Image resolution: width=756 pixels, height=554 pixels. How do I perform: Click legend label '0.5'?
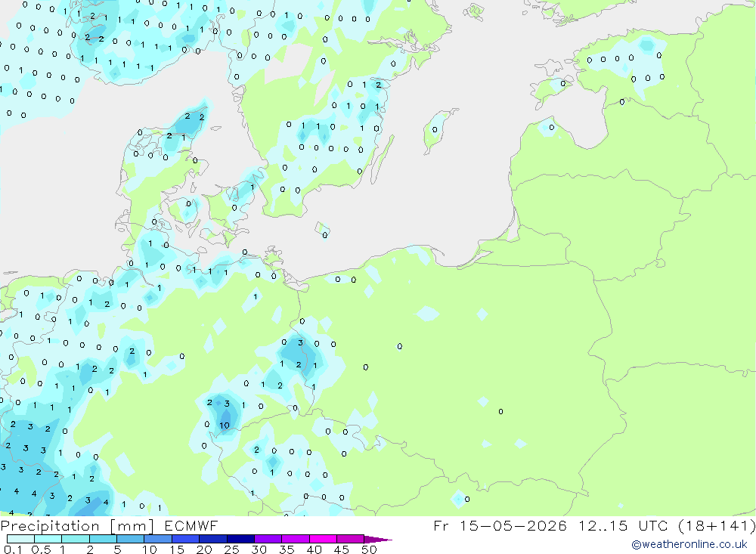[x=41, y=549]
